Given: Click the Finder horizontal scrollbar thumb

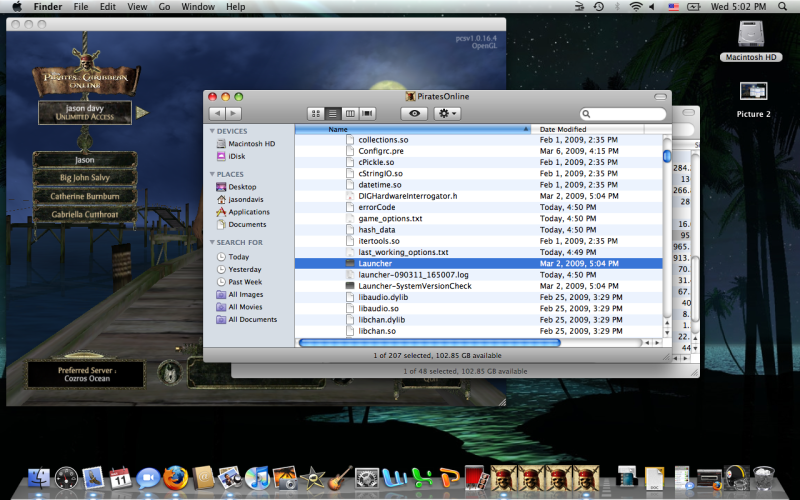Looking at the screenshot, I should click(430, 343).
